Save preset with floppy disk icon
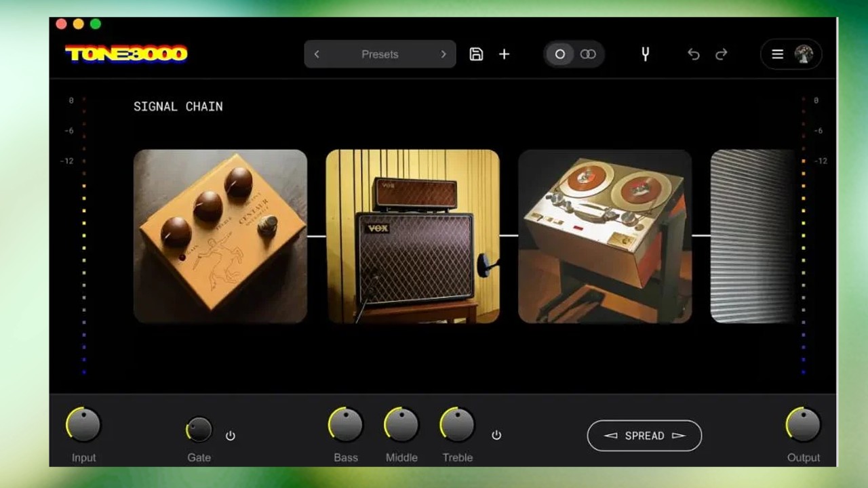Image resolution: width=868 pixels, height=488 pixels. click(476, 54)
